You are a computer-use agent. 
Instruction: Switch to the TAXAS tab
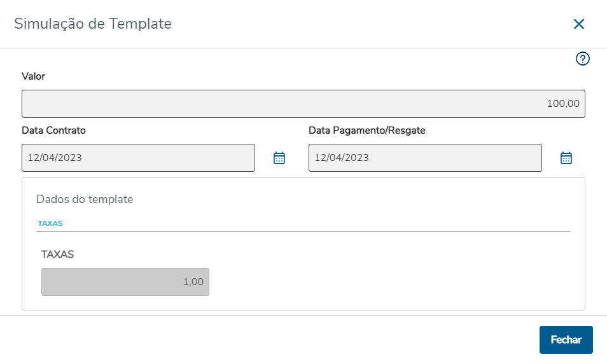pyautogui.click(x=50, y=223)
